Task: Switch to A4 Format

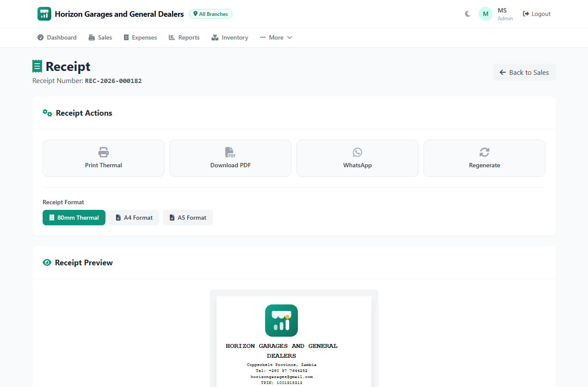Action: (134, 218)
